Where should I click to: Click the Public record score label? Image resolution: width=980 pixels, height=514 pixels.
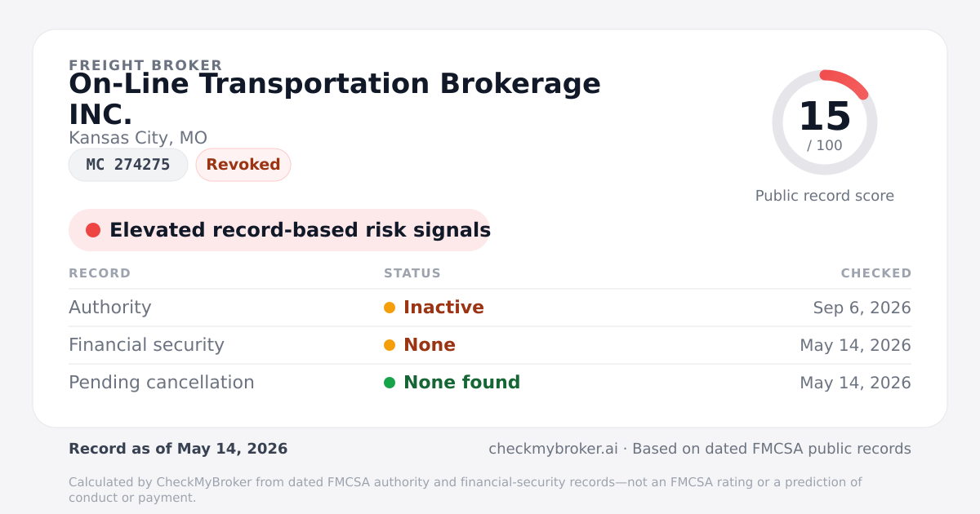(x=825, y=196)
